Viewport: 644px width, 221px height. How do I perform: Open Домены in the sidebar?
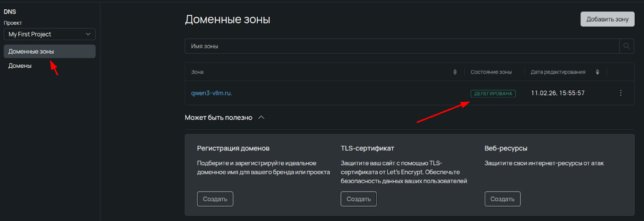(x=49, y=66)
